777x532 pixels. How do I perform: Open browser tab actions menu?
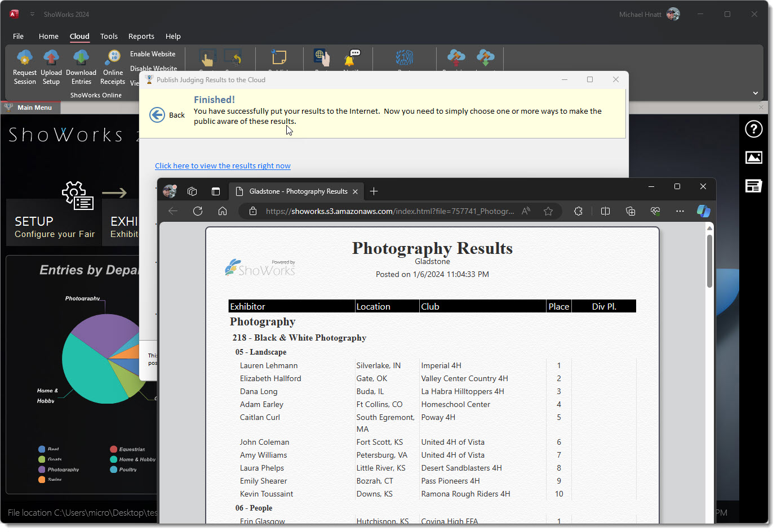click(x=216, y=191)
